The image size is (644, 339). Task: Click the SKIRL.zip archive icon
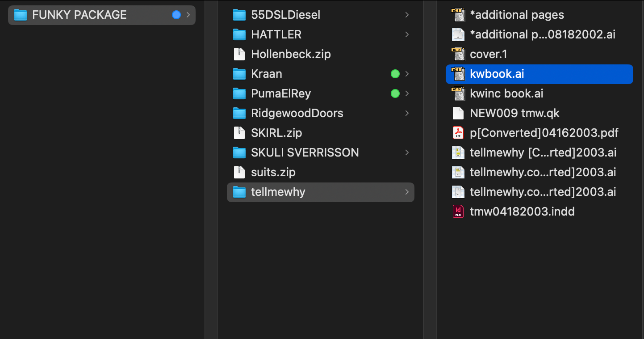click(239, 133)
